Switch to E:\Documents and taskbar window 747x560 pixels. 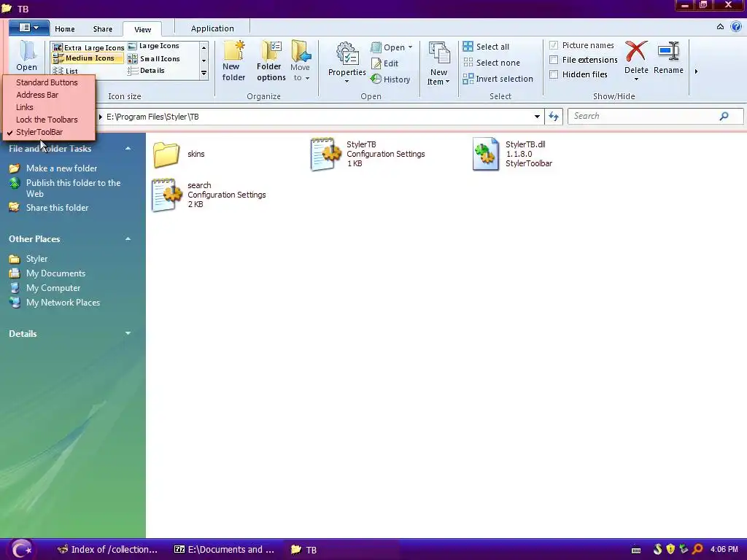(224, 550)
